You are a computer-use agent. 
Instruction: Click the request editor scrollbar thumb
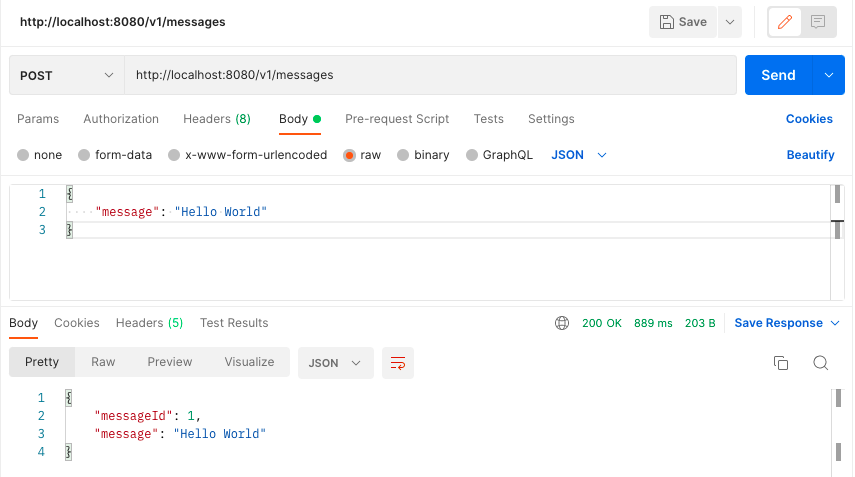tap(837, 195)
